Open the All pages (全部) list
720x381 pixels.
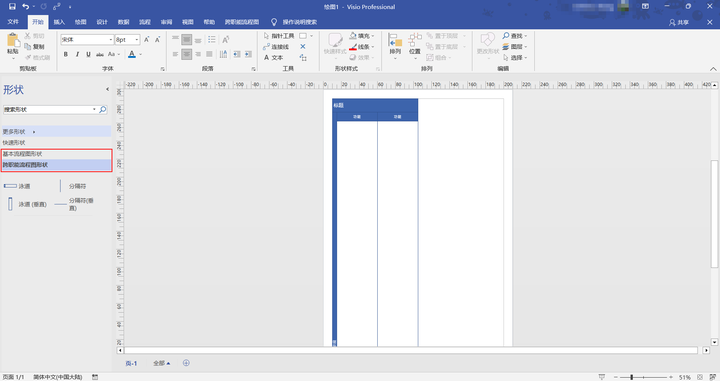(162, 363)
